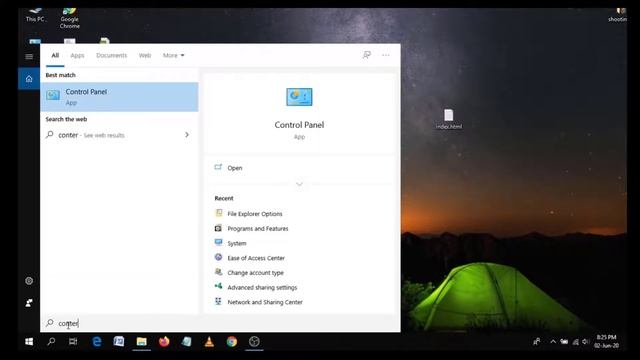Open File Explorer from taskbar
Screen dimensions: 640x360
click(142, 342)
